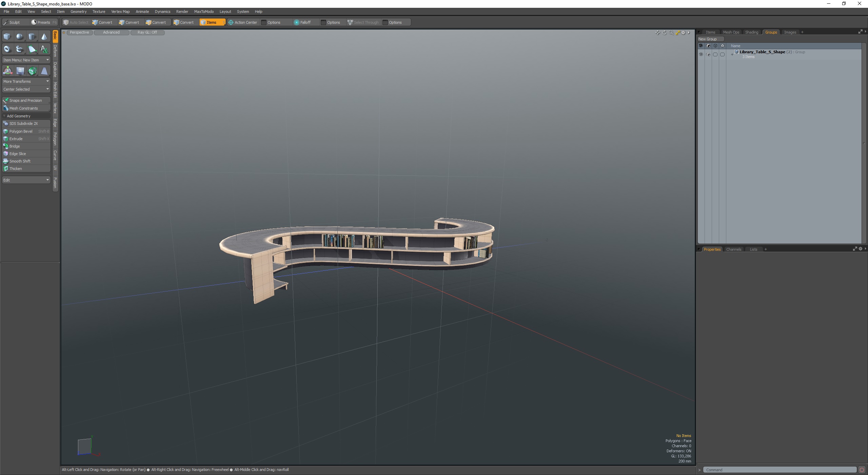Activate the Extrude tool
Image resolution: width=868 pixels, height=475 pixels.
click(x=26, y=139)
